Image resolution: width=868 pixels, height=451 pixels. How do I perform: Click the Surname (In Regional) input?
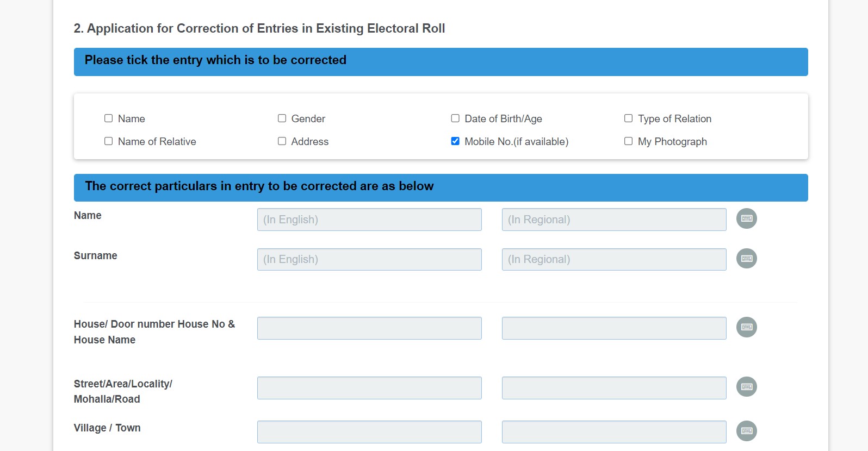pyautogui.click(x=613, y=259)
